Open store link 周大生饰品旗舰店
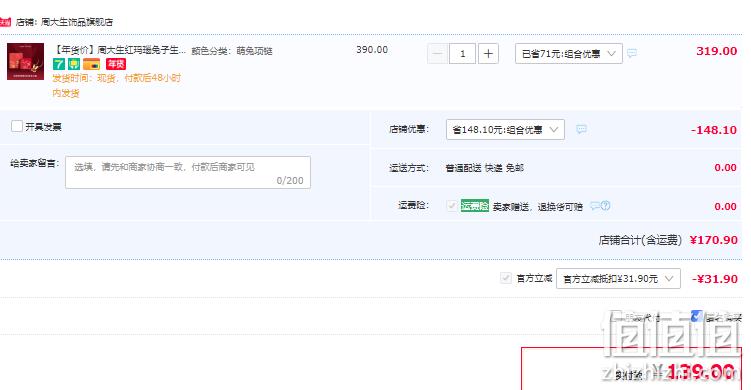The height and width of the screenshot is (390, 751). click(77, 22)
